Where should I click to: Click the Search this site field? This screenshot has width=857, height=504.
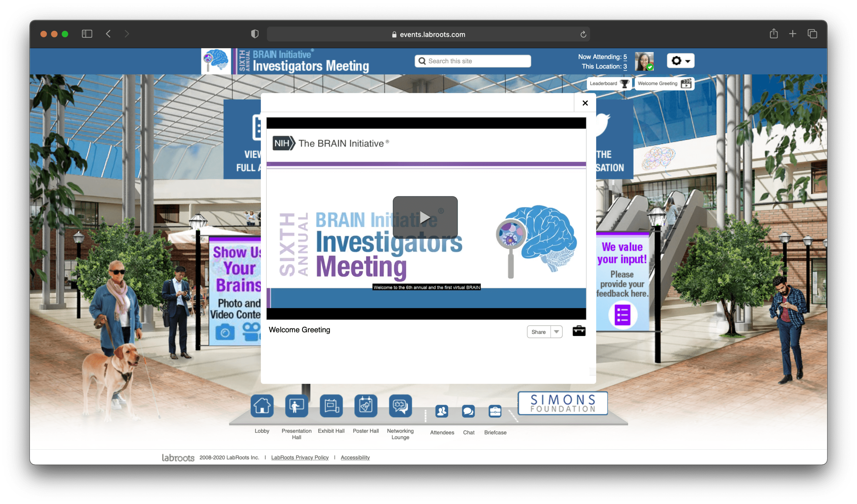click(x=473, y=61)
